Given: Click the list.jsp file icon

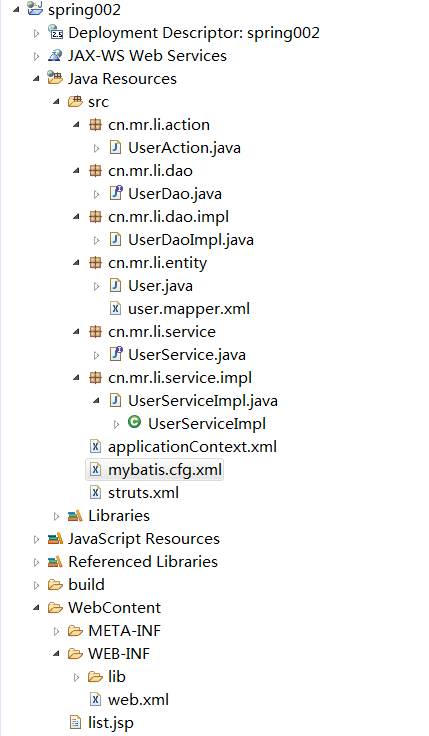Looking at the screenshot, I should click(x=75, y=722).
